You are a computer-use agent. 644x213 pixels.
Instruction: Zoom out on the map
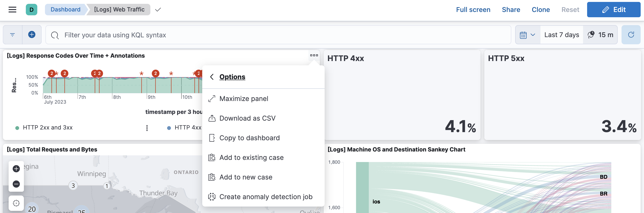(x=16, y=184)
